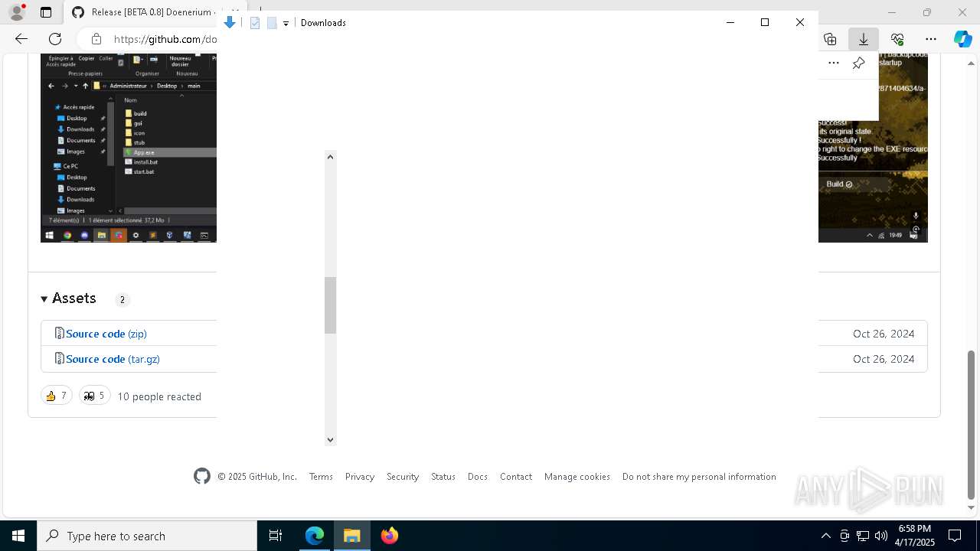980x551 pixels.
Task: Toggle the second reaction showing 5
Action: (95, 396)
